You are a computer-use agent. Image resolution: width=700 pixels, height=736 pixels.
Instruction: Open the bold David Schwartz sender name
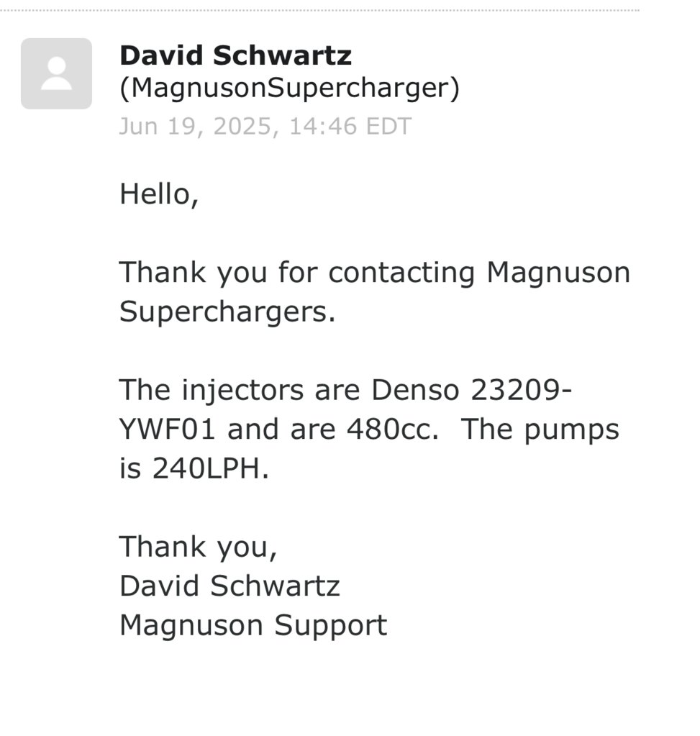[235, 55]
